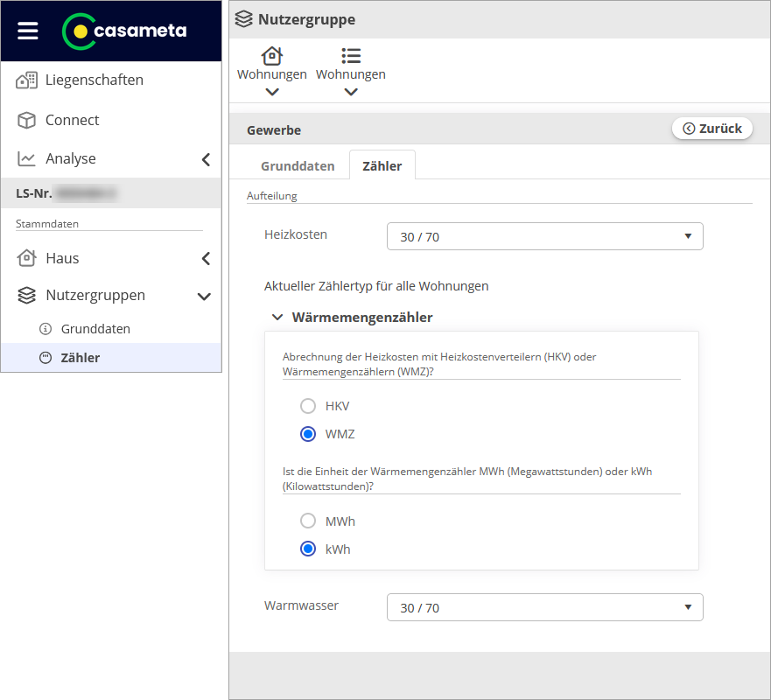771x700 pixels.
Task: Select the HKV radio button
Action: [x=308, y=406]
